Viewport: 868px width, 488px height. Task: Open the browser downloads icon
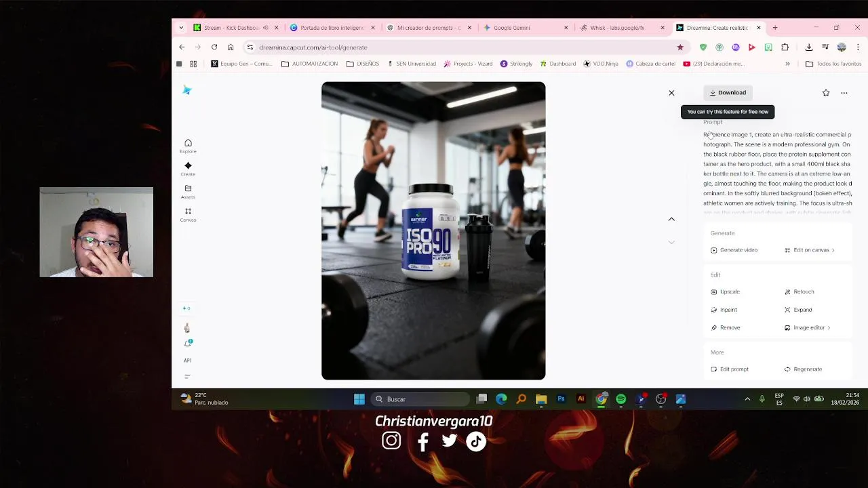pyautogui.click(x=809, y=47)
